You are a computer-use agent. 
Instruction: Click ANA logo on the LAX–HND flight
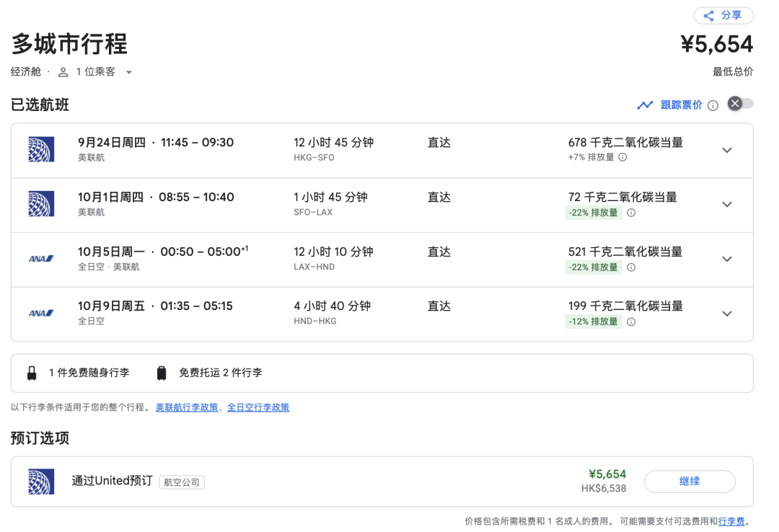41,259
